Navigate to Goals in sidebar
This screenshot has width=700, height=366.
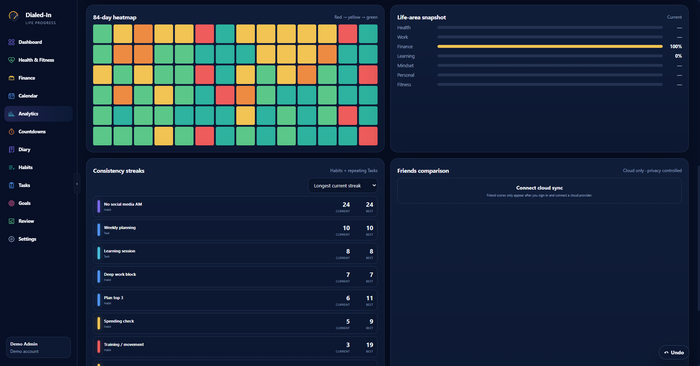coord(38,203)
